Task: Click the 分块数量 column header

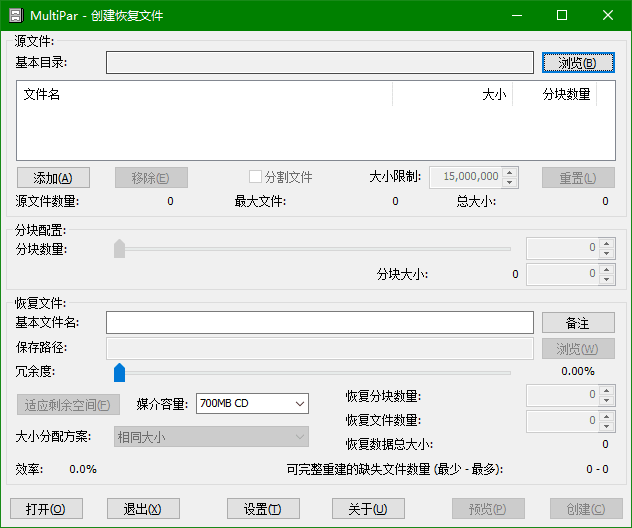Action: (x=555, y=94)
